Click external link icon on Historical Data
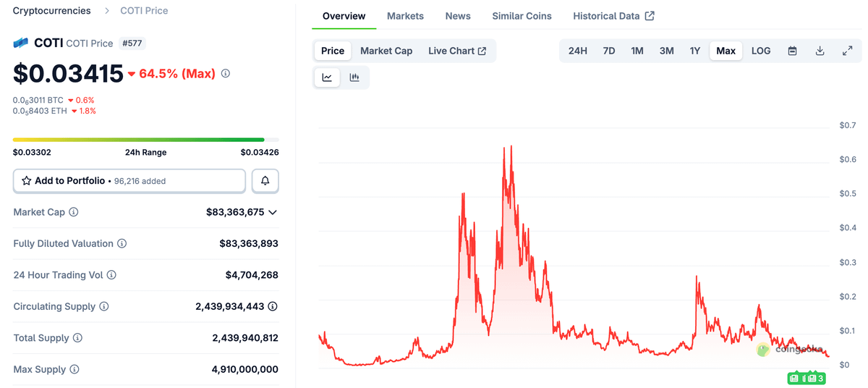This screenshot has width=868, height=388. click(x=650, y=16)
